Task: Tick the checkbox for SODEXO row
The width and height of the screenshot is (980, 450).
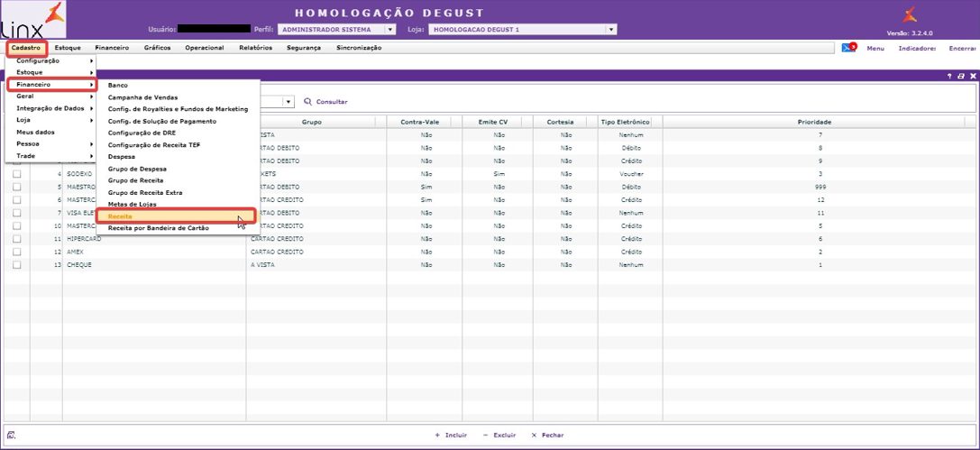Action: (17, 174)
